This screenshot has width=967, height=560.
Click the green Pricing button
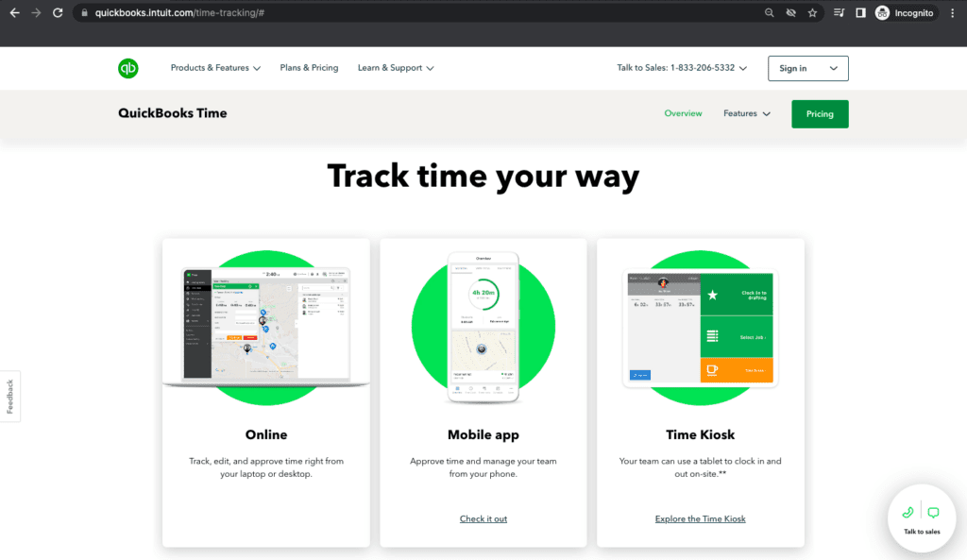(819, 113)
